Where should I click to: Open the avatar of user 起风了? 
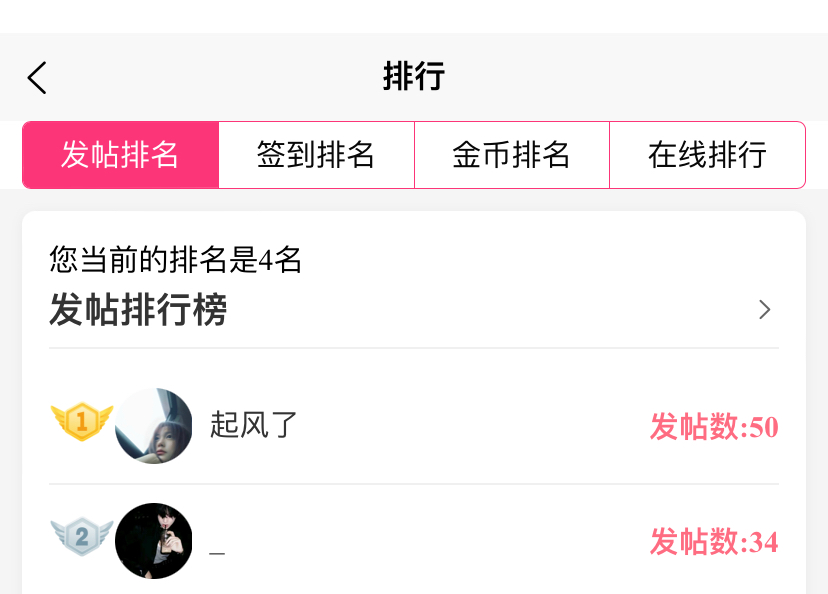pyautogui.click(x=154, y=426)
